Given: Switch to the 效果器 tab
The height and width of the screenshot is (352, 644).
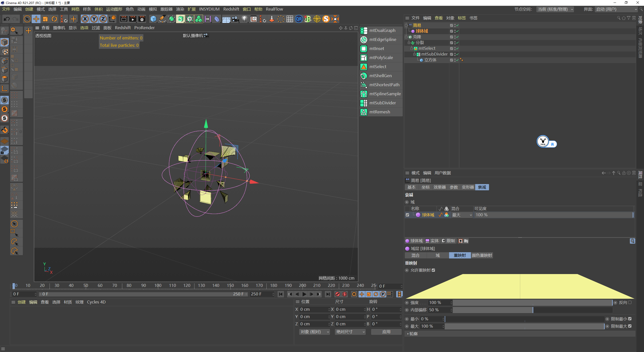Looking at the screenshot, I should (x=439, y=187).
